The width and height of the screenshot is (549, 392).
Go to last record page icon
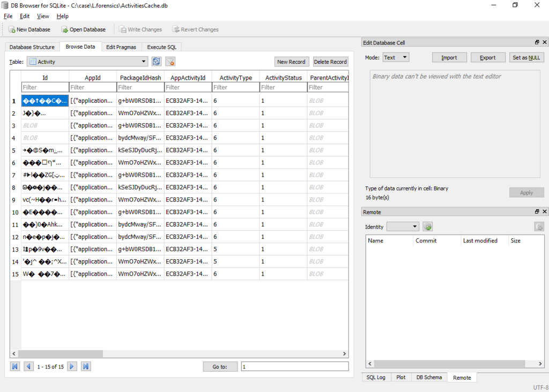[x=86, y=366]
